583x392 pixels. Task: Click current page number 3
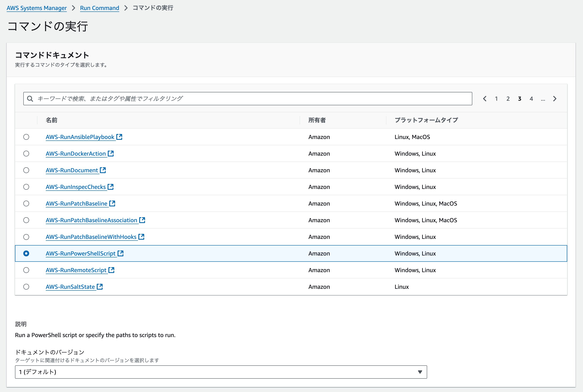click(x=520, y=99)
